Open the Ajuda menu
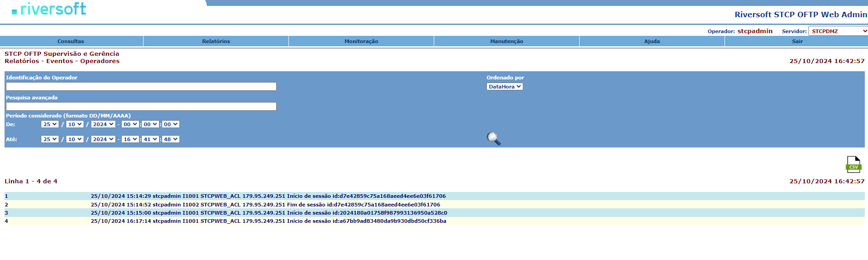This screenshot has width=868, height=260. pos(652,41)
